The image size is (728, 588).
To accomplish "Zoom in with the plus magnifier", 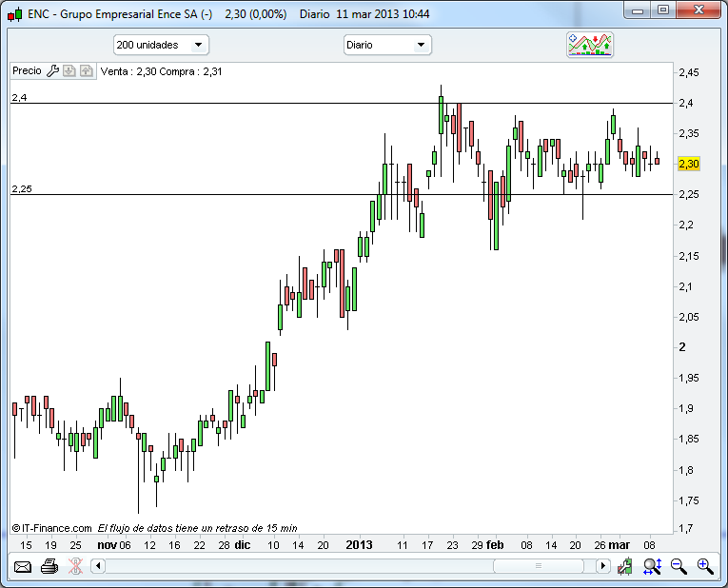I will coord(705,566).
